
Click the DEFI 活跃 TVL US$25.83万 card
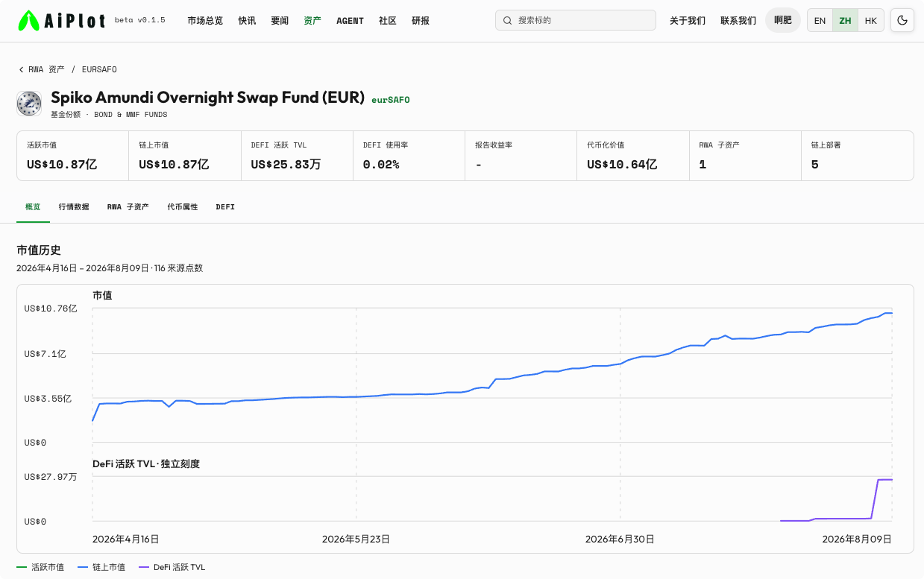[x=297, y=156]
